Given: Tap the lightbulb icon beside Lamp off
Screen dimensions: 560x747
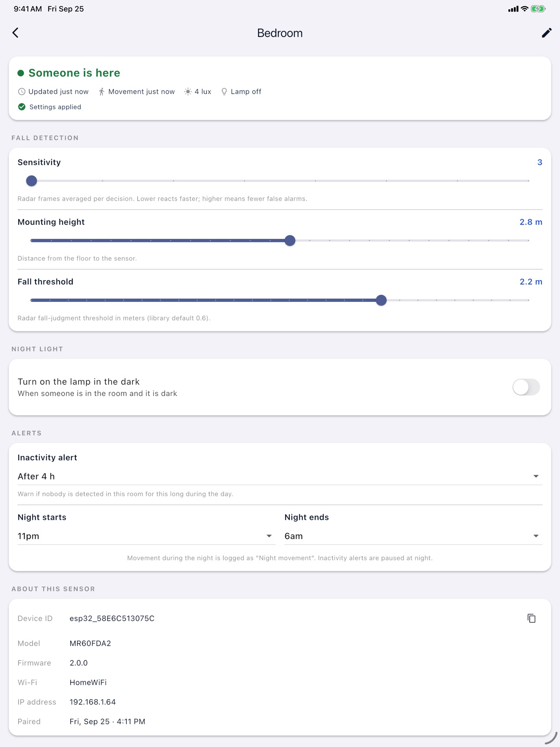Looking at the screenshot, I should pos(224,92).
